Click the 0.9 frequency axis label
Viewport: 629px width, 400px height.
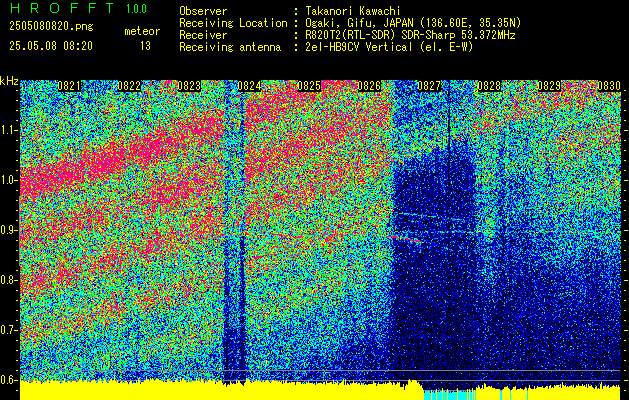(9, 230)
